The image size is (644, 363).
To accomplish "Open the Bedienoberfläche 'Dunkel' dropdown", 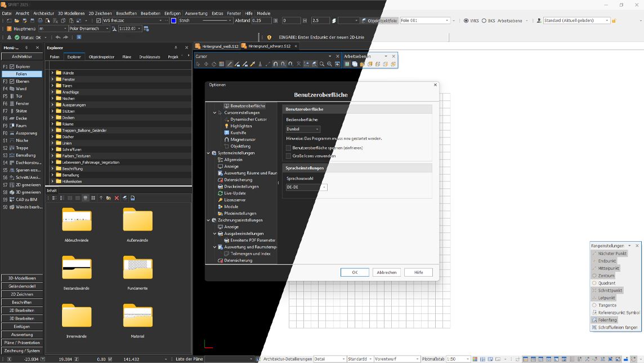I will [303, 129].
